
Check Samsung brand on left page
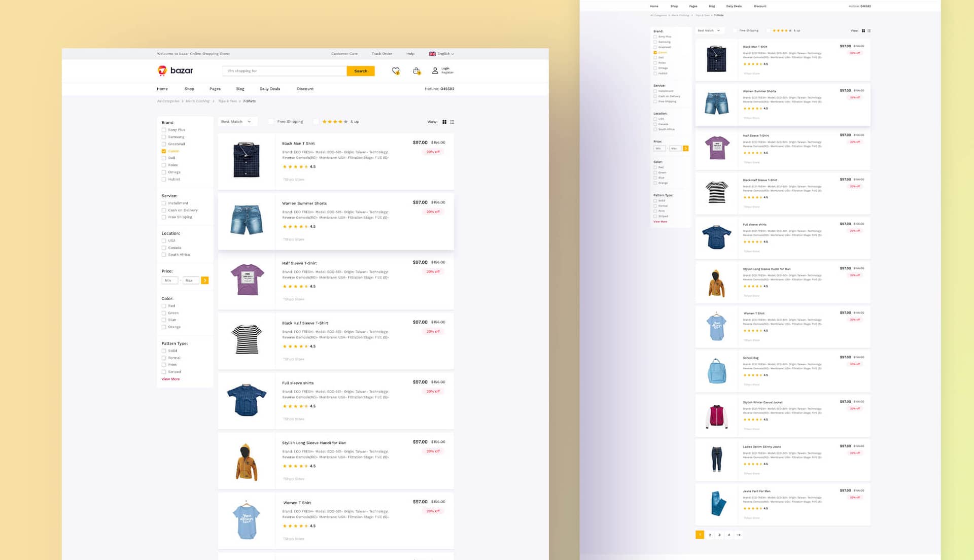(x=164, y=137)
